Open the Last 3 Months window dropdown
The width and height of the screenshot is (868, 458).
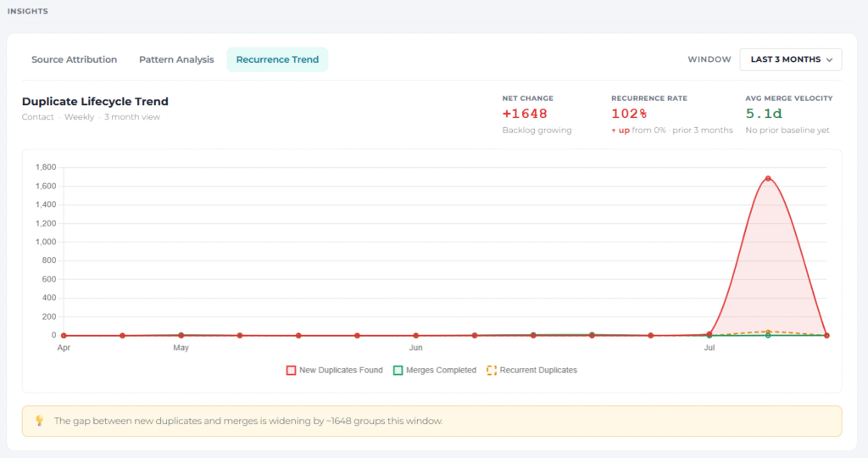791,59
